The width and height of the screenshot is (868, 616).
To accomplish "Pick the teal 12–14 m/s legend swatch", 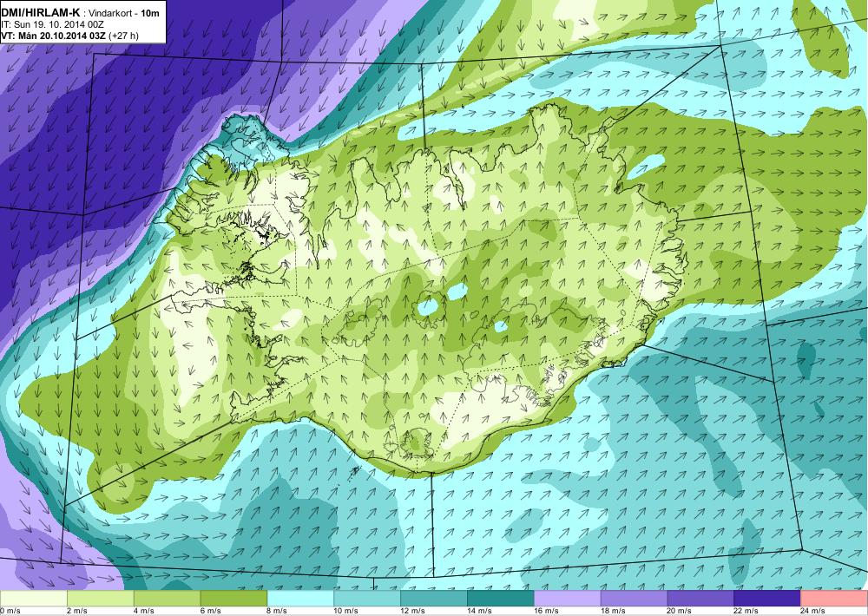I will click(x=434, y=599).
